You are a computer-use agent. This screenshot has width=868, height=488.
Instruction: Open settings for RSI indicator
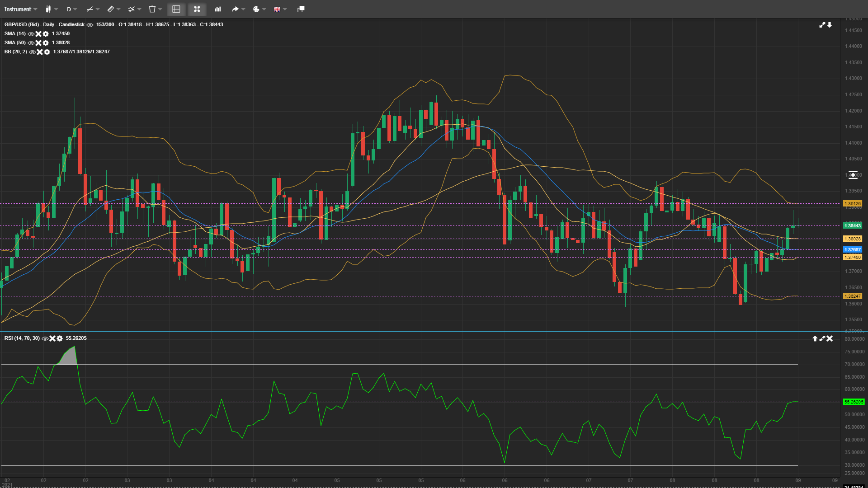coord(60,338)
